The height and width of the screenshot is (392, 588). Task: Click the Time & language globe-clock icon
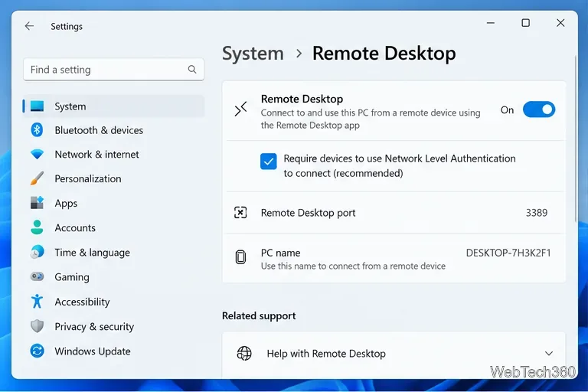[37, 252]
